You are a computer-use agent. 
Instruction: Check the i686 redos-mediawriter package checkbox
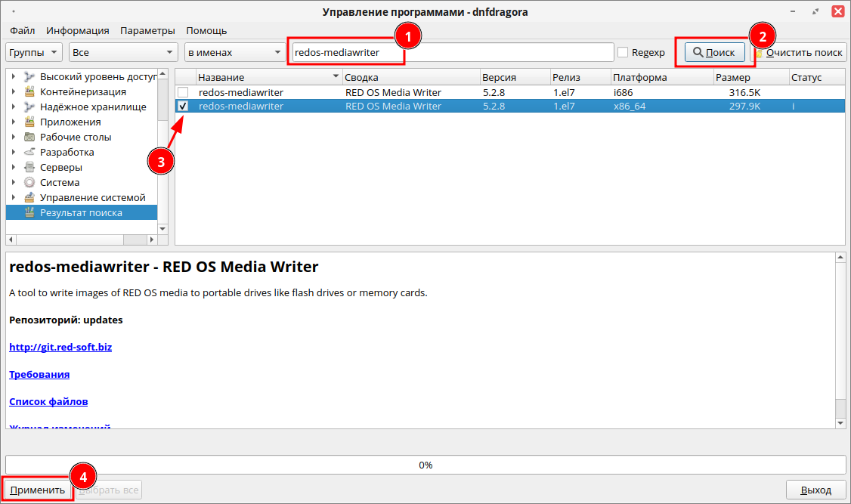tap(183, 92)
